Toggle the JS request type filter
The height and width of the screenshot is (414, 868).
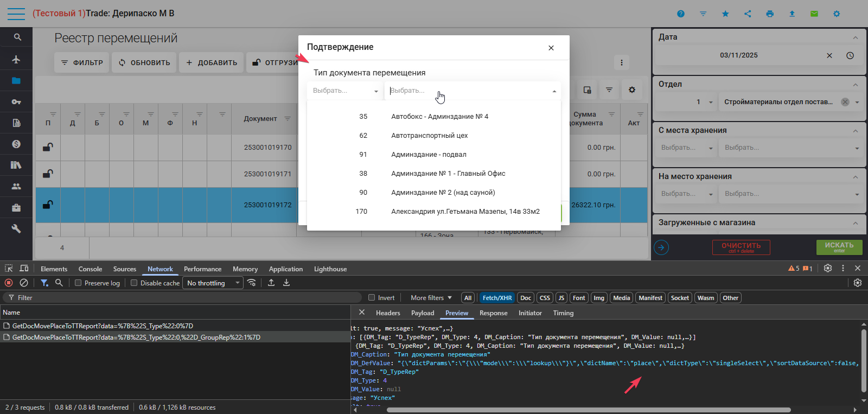[561, 298]
